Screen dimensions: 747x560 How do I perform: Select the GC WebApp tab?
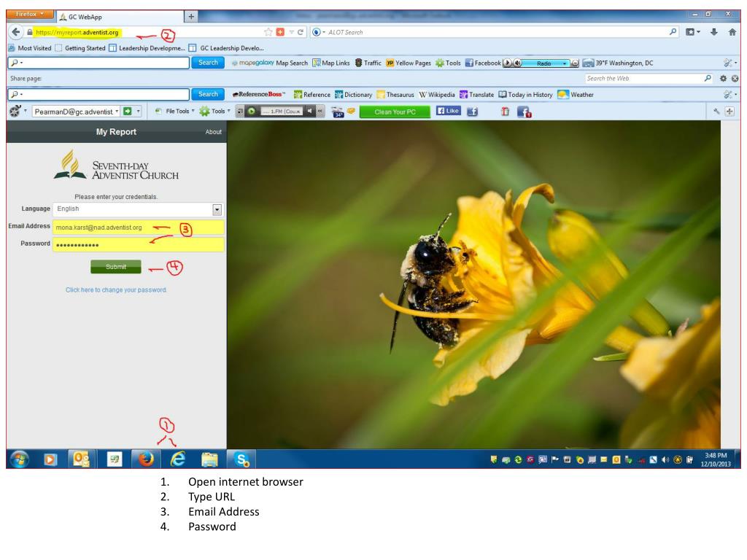[x=120, y=17]
